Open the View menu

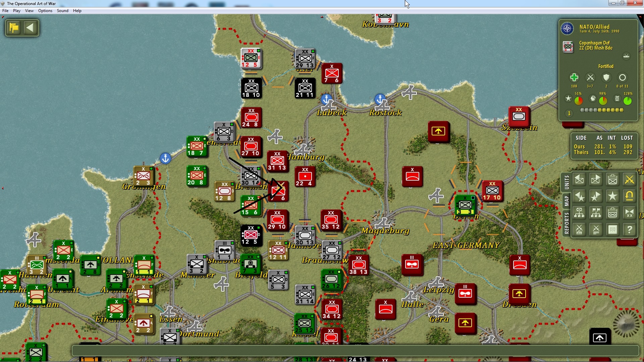click(29, 11)
